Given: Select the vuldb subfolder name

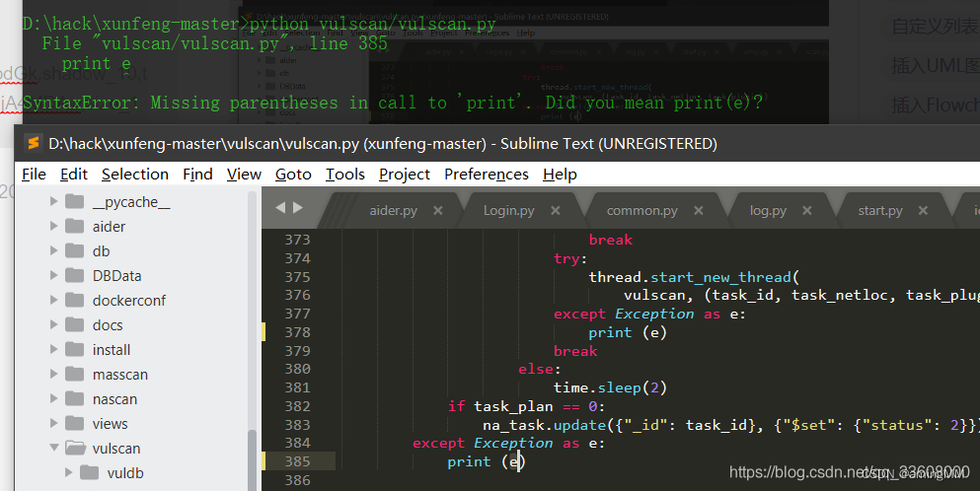Looking at the screenshot, I should (125, 473).
